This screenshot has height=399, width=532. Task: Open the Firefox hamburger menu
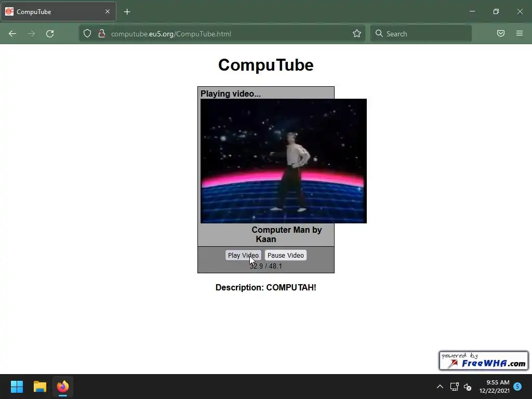pyautogui.click(x=520, y=33)
